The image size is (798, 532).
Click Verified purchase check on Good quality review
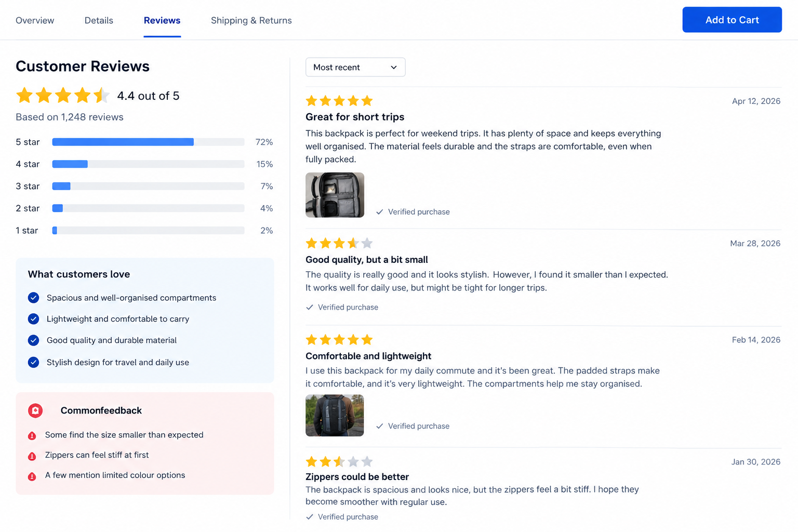(310, 307)
